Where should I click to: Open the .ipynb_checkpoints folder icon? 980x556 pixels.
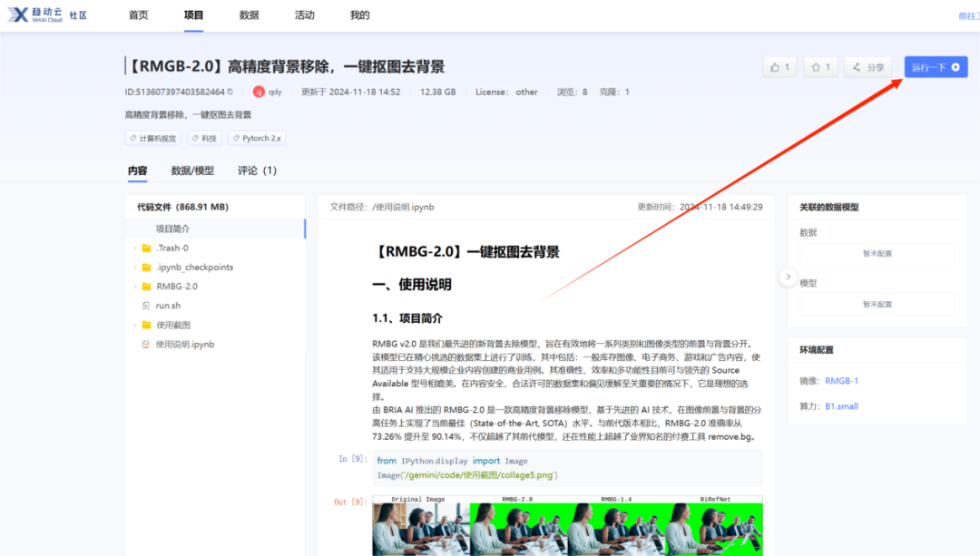click(x=147, y=268)
